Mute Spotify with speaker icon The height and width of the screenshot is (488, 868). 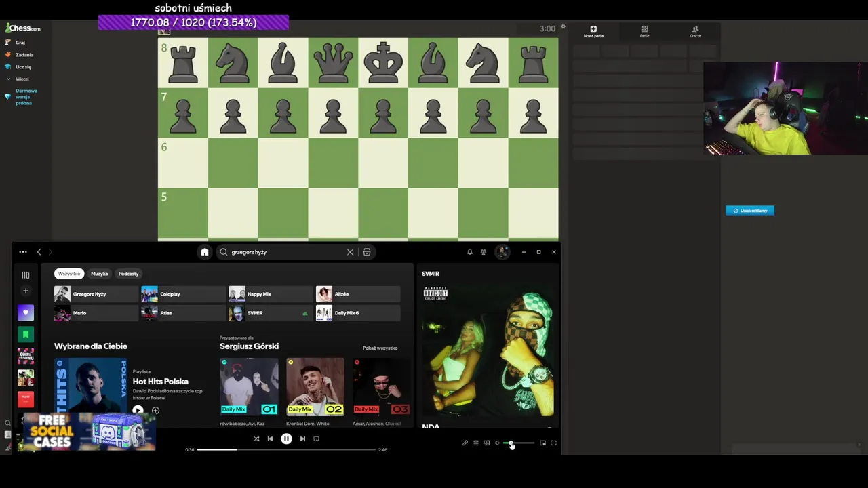pyautogui.click(x=497, y=443)
